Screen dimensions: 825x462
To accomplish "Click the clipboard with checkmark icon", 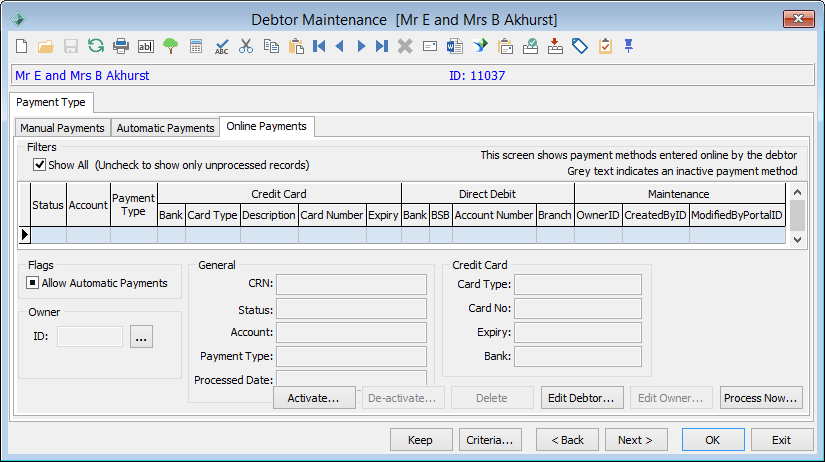I will (605, 46).
